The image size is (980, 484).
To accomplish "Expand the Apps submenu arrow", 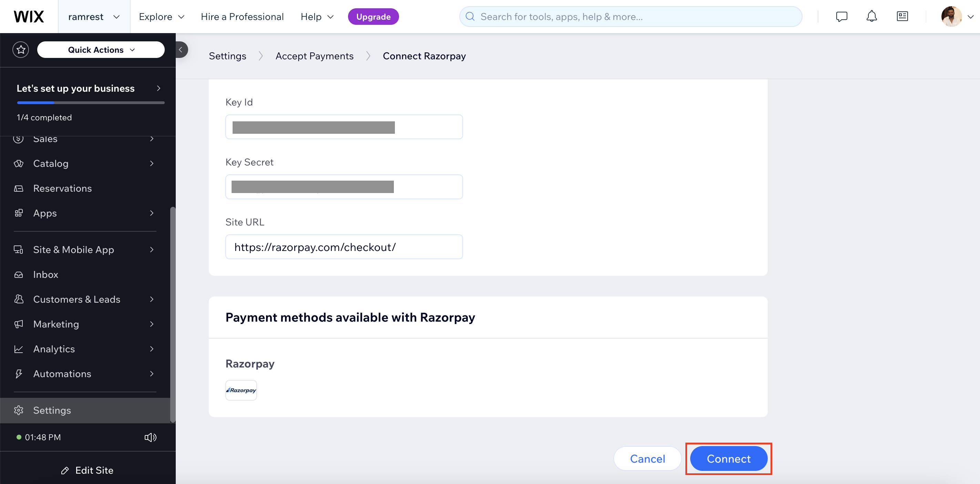I will (152, 213).
